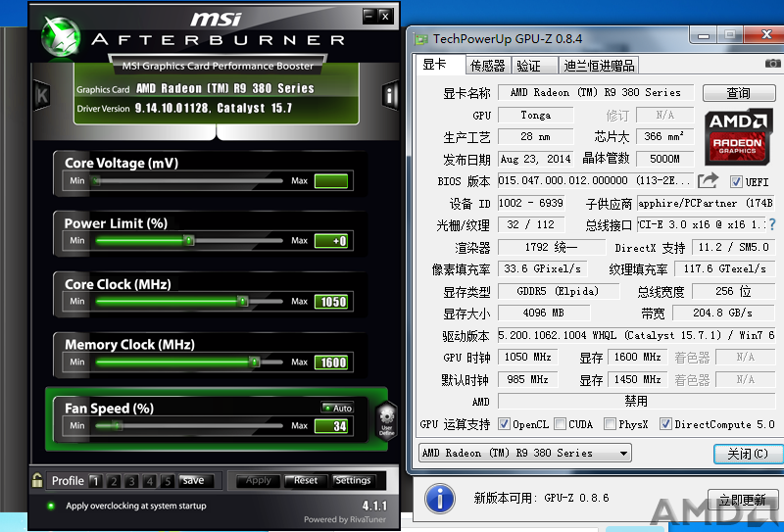784x532 pixels.
Task: Toggle the OpenCL checkbox
Action: 504,424
